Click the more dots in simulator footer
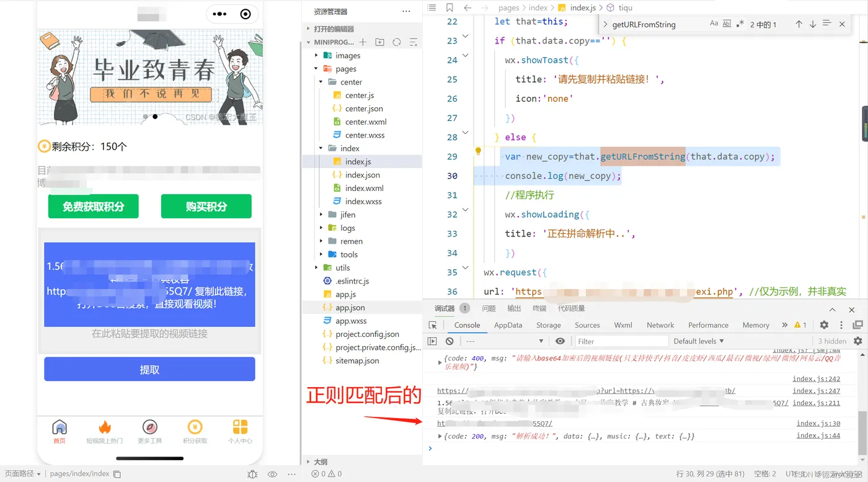 point(291,474)
